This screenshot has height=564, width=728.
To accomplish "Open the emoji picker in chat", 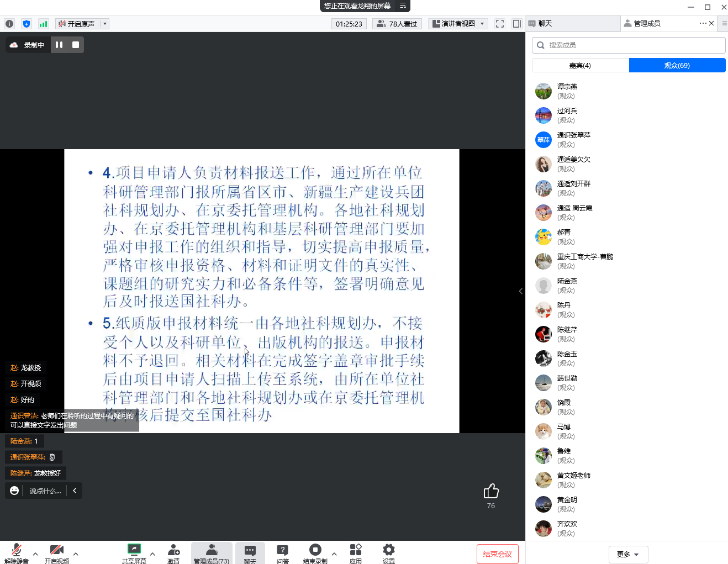I will tap(14, 491).
